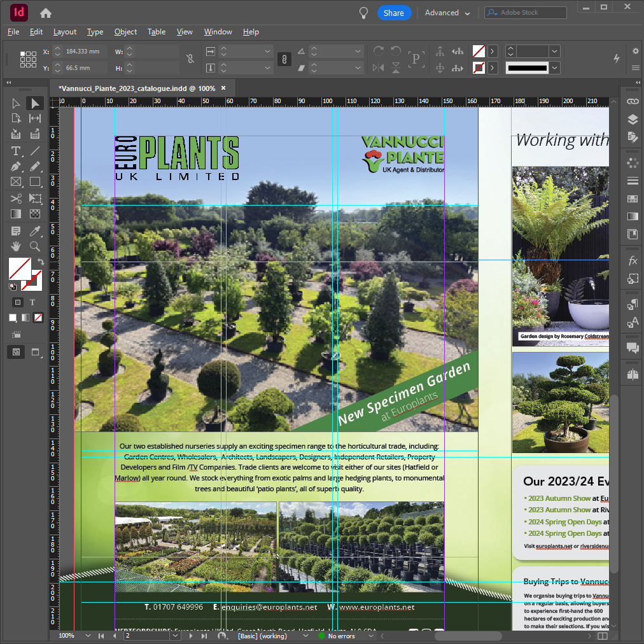Image resolution: width=644 pixels, height=644 pixels.
Task: Open the Effects fx panel
Action: pos(633,260)
